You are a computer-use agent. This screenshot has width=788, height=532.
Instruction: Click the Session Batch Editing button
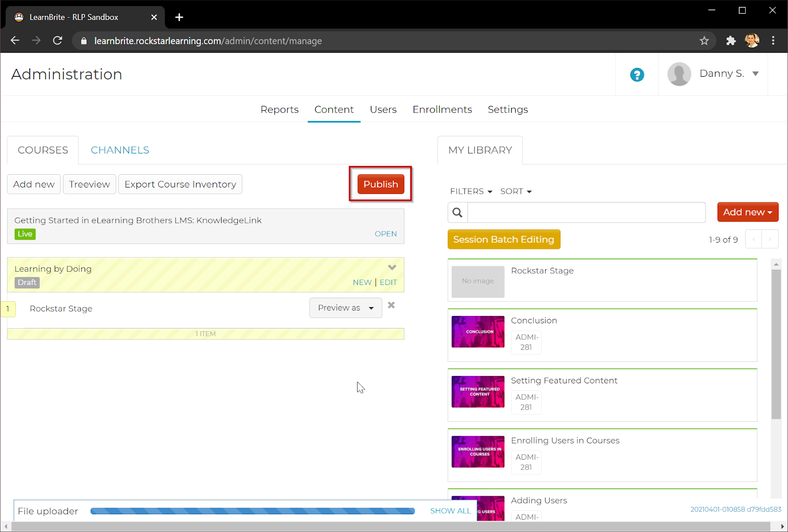click(504, 239)
